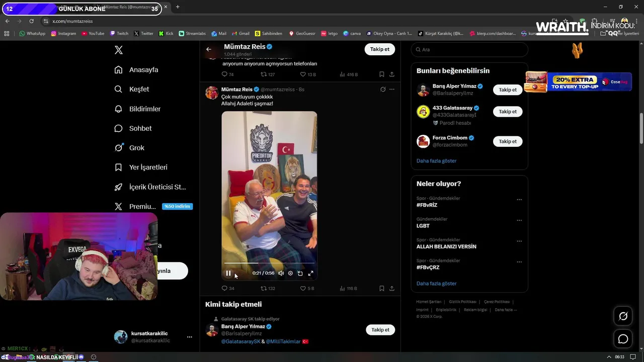Open Grok from sidebar
The height and width of the screenshot is (362, 644).
129,148
